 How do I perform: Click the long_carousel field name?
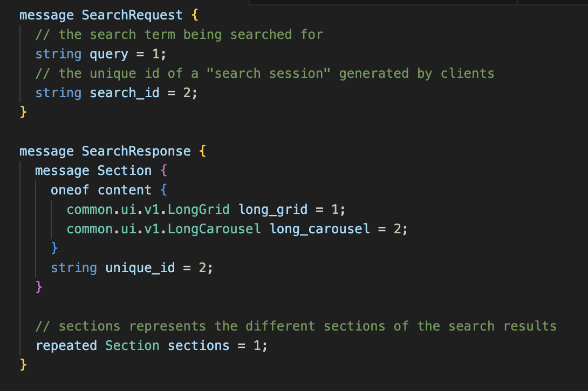pyautogui.click(x=320, y=229)
